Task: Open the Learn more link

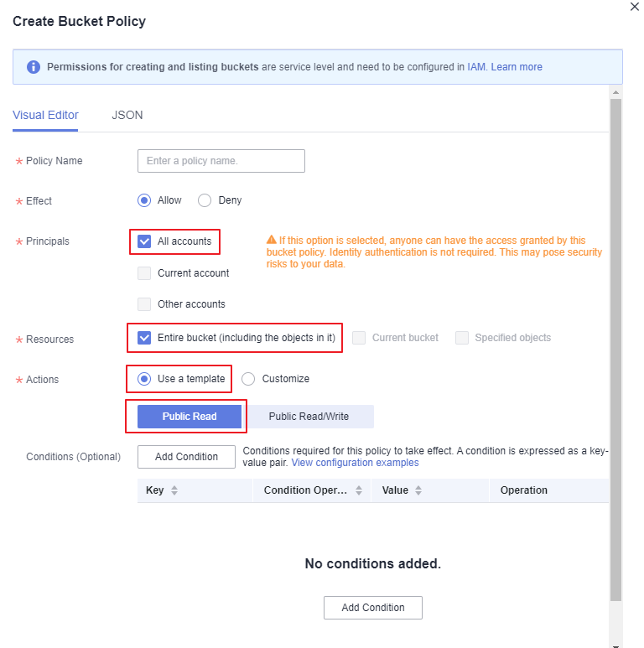Action: click(x=517, y=67)
